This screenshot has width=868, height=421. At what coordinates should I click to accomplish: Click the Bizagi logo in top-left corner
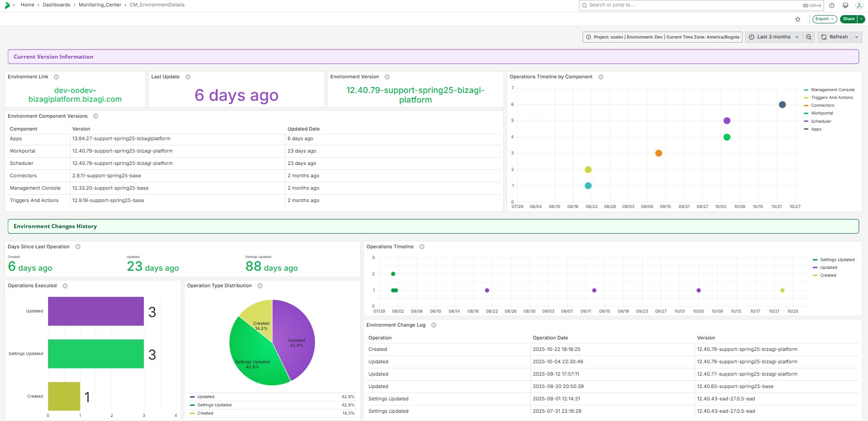tap(7, 5)
